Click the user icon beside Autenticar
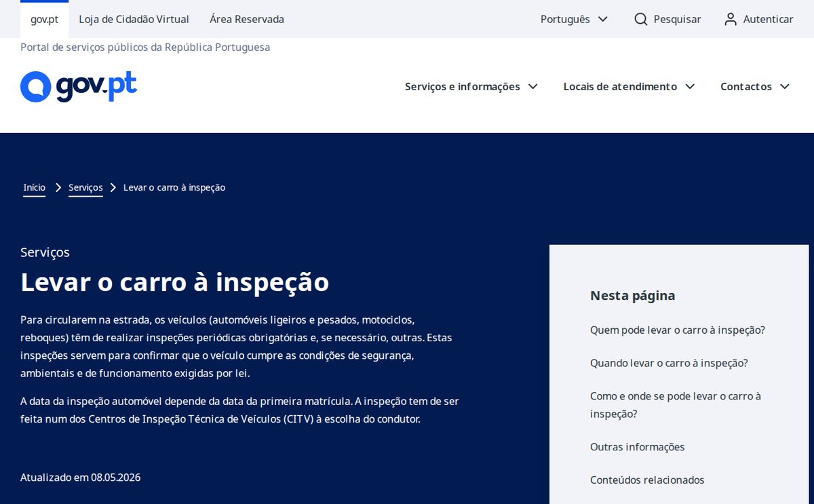The image size is (814, 504). tap(731, 19)
